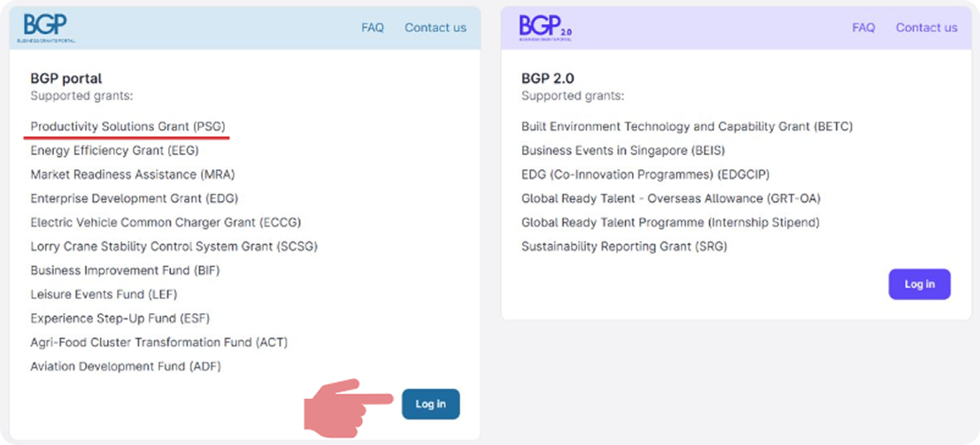The image size is (980, 445).
Task: Open FAQ in the BGP portal header
Action: [372, 27]
